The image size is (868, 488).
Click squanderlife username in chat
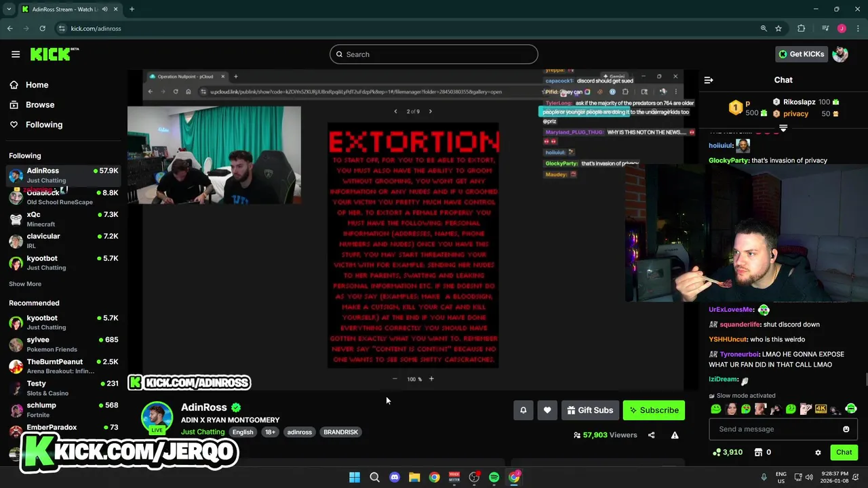(x=740, y=325)
